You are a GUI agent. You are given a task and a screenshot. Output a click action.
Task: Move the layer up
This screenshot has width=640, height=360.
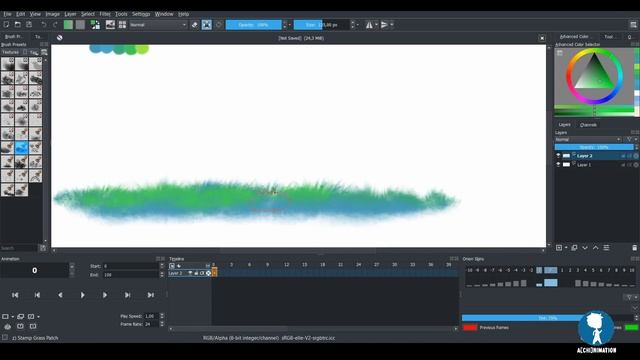(x=596, y=248)
